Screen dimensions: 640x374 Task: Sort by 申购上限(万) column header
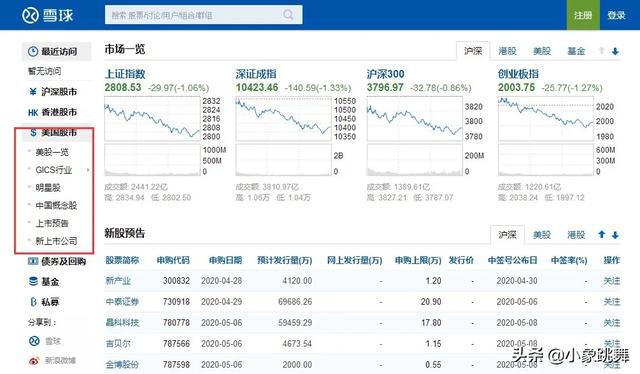(418, 260)
